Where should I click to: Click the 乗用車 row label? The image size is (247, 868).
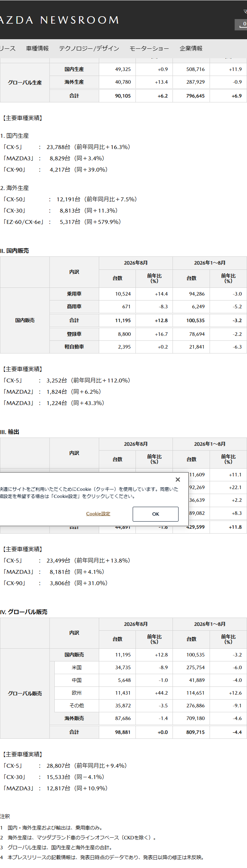tap(74, 294)
